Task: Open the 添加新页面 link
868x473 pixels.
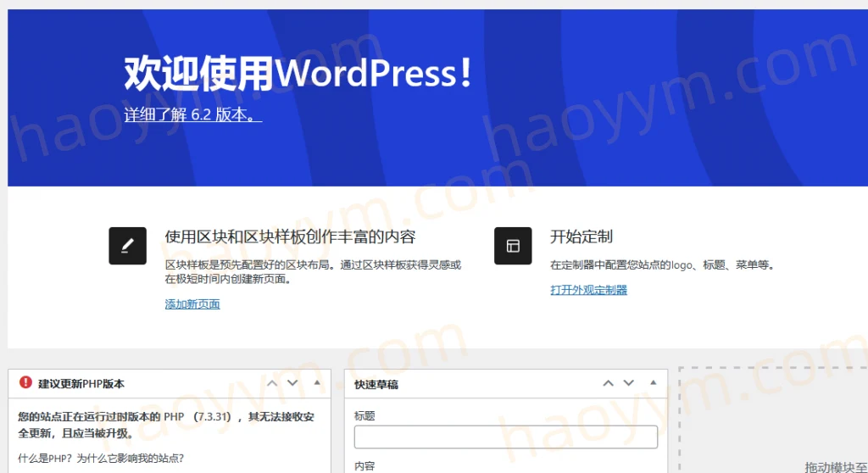Action: [192, 304]
